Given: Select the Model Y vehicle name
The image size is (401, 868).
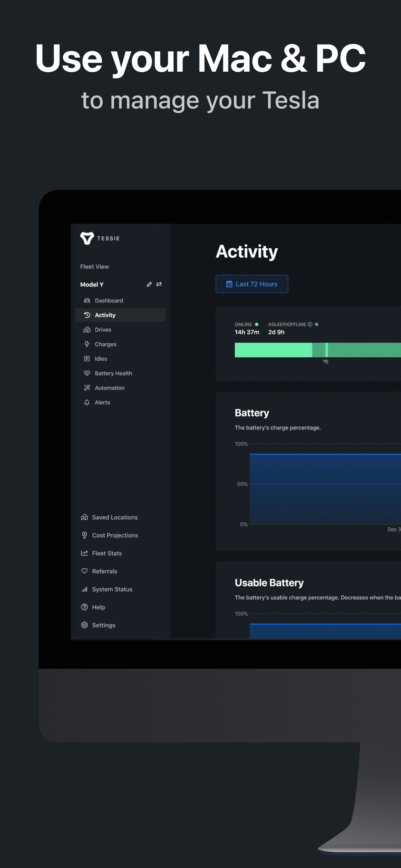Looking at the screenshot, I should pos(92,284).
